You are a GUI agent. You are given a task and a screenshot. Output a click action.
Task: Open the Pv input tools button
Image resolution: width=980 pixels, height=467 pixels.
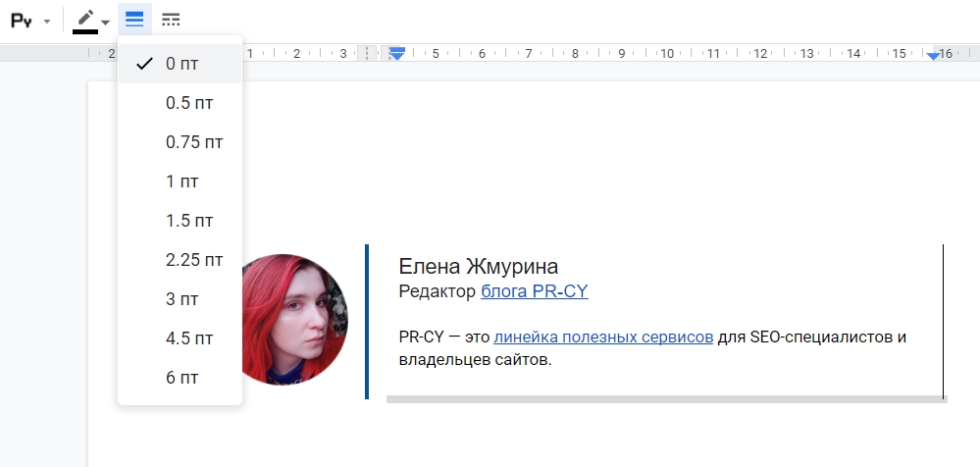click(22, 21)
